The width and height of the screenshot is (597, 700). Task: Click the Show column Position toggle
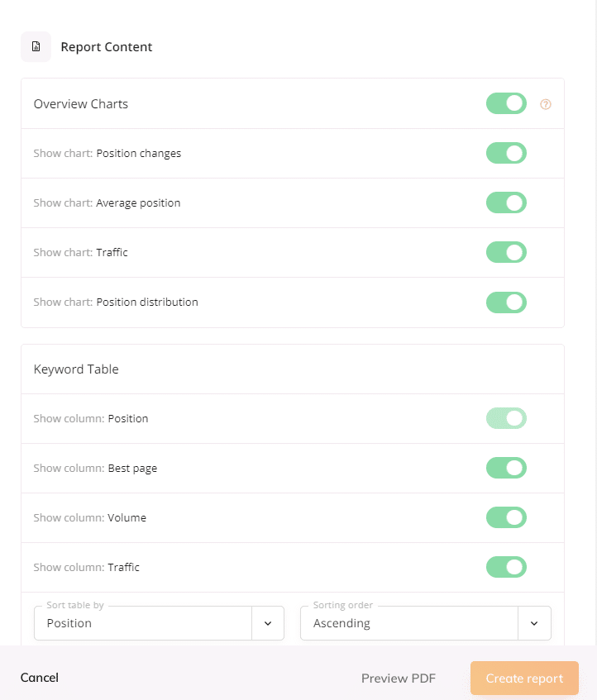pyautogui.click(x=506, y=418)
